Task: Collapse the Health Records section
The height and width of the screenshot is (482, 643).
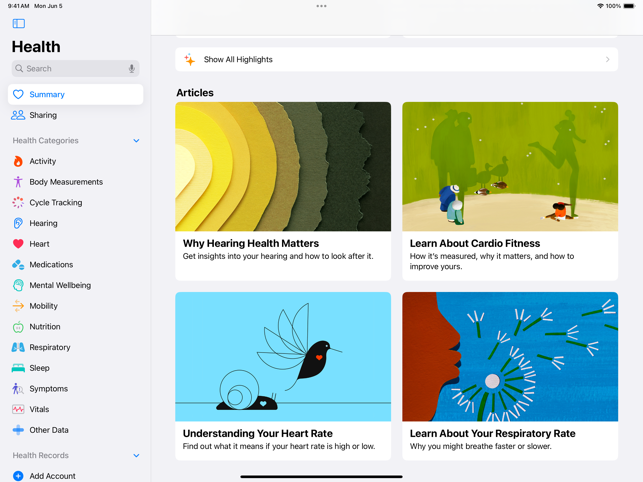Action: [136, 456]
